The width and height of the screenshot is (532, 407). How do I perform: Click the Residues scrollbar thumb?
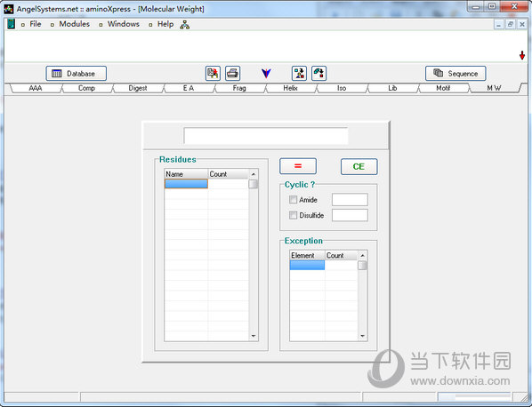pyautogui.click(x=254, y=184)
